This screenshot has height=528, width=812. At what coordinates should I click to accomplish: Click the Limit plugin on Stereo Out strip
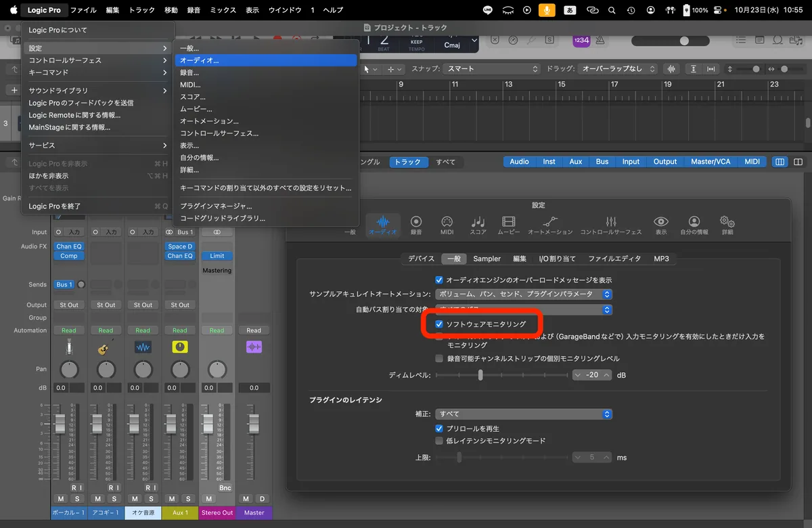tap(217, 256)
